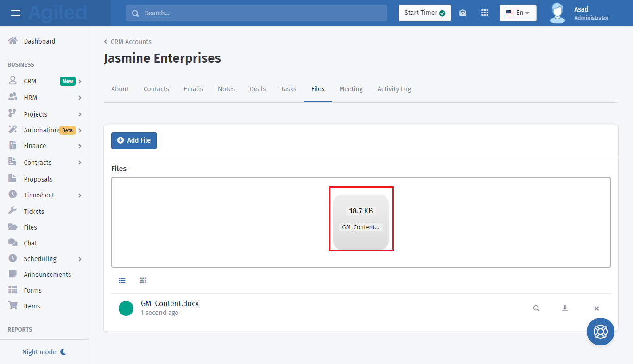The height and width of the screenshot is (364, 633).
Task: Open the apps grid icon in header
Action: coord(485,13)
